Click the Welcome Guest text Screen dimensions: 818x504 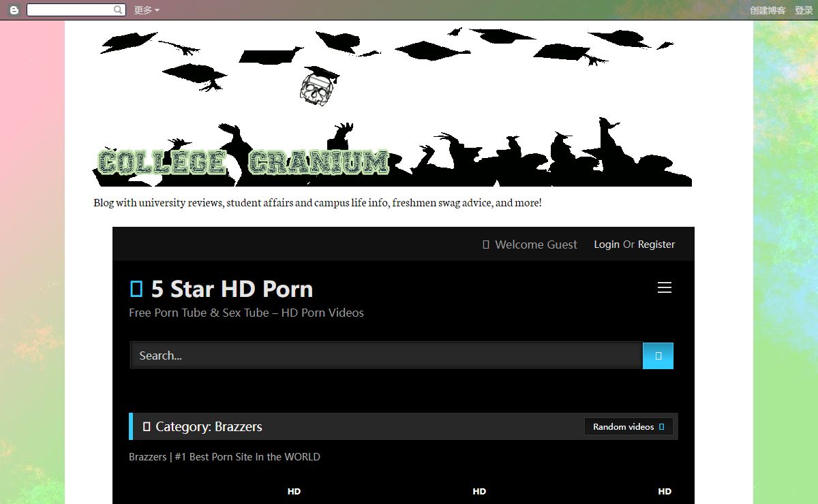[536, 245]
